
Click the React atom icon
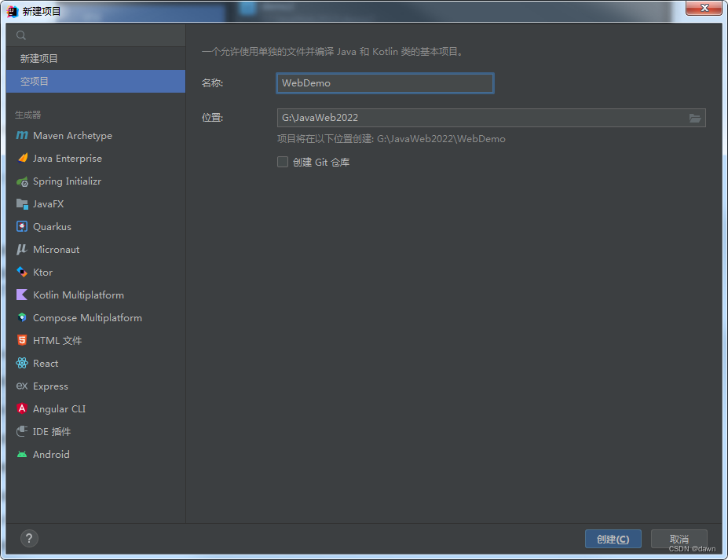pos(22,363)
